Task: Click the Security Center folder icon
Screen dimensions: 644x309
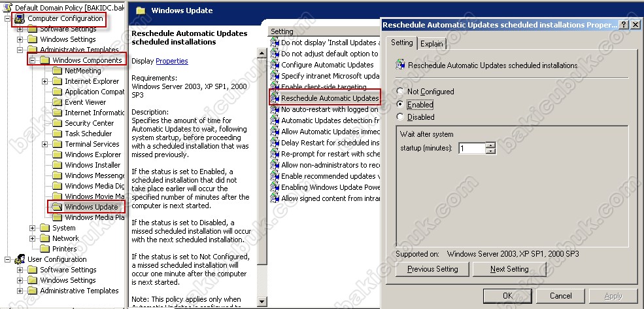Action: (x=57, y=123)
